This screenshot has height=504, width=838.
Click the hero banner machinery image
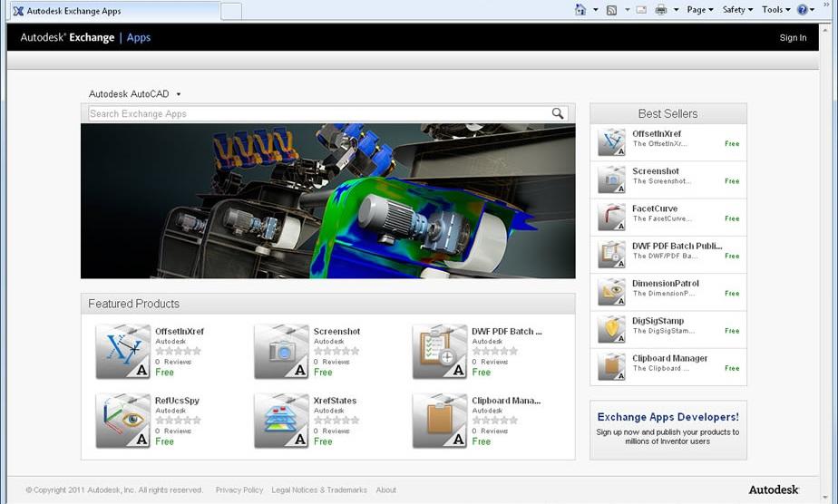coord(328,200)
